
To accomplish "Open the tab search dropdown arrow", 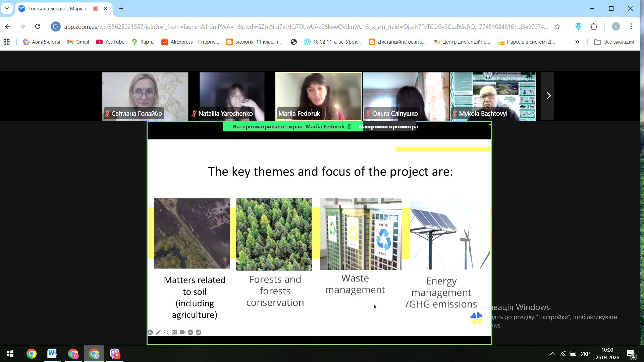I will tap(7, 8).
